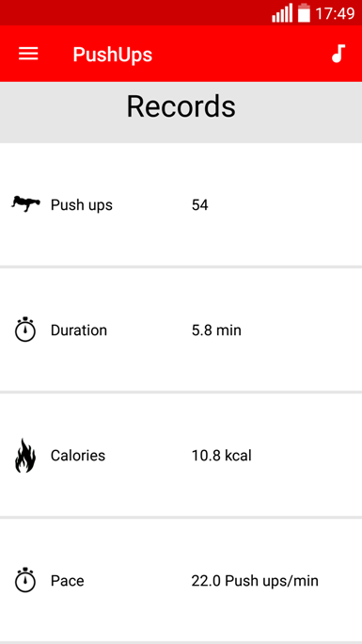Tap the battery status icon

(304, 13)
